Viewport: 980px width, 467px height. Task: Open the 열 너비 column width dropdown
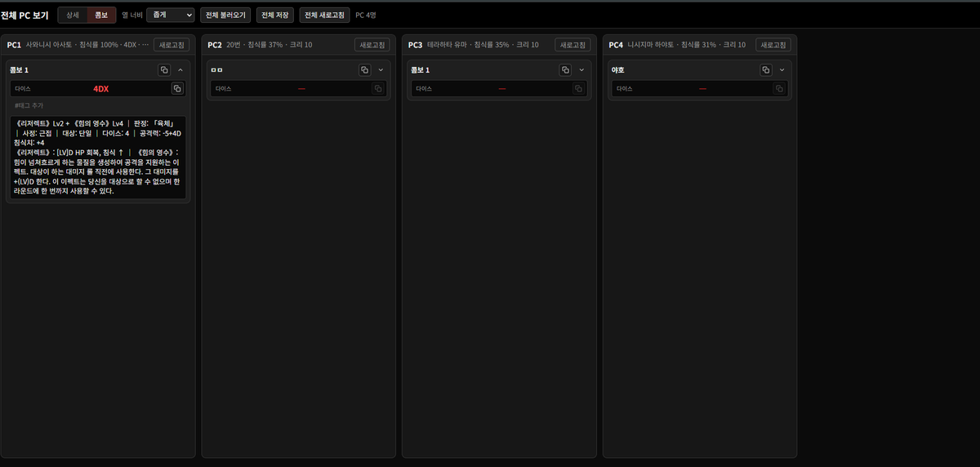point(171,15)
